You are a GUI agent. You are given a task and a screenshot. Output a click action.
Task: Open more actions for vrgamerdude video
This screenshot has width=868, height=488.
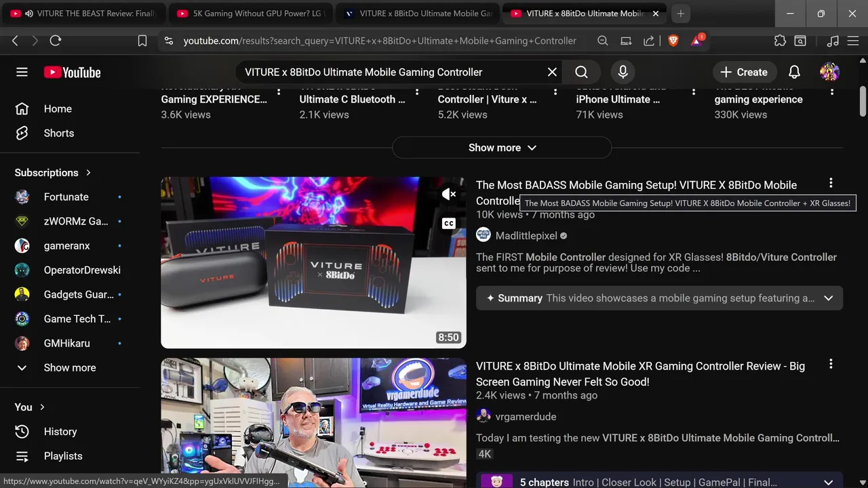[x=831, y=364]
